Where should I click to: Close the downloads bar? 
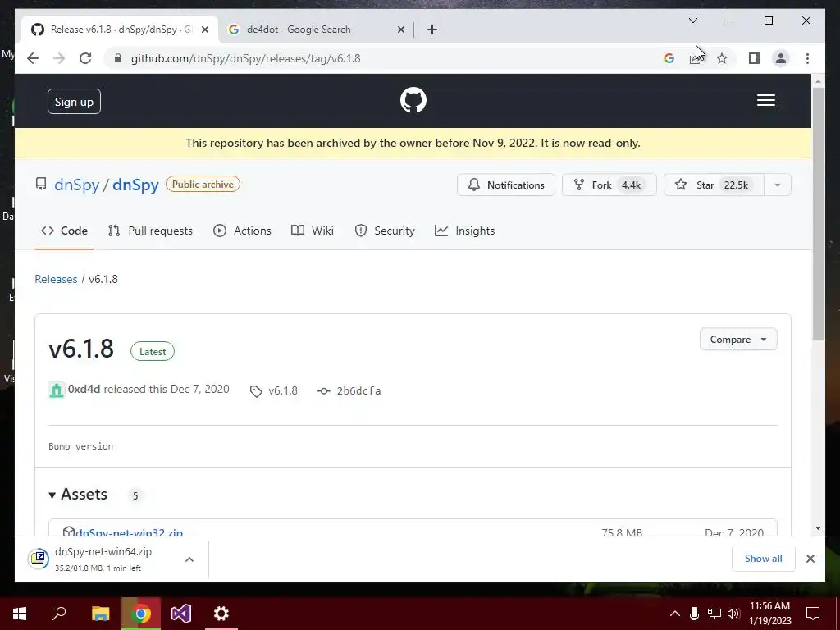pos(810,559)
